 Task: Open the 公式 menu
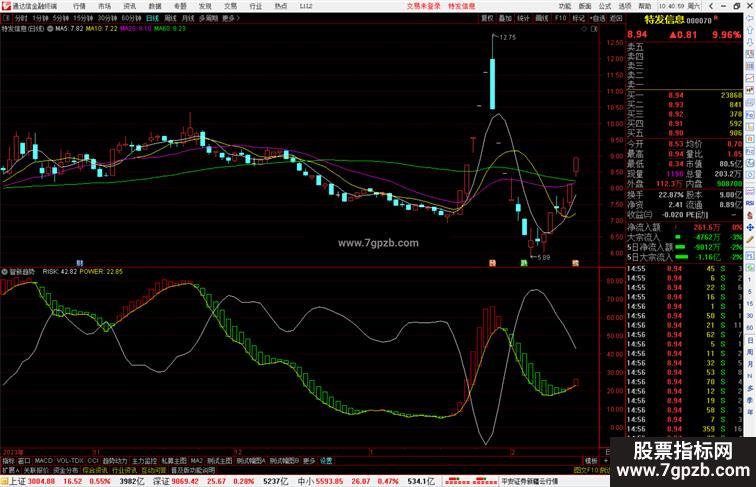(605, 6)
